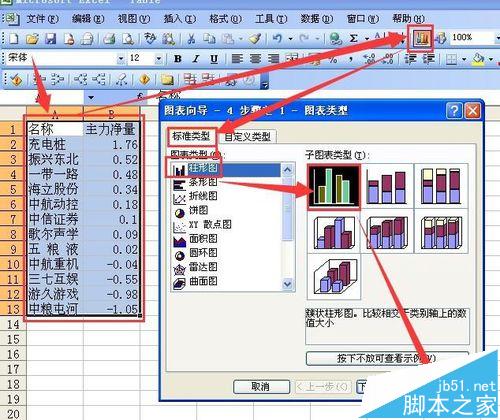The image size is (500, 420).
Task: Switch to the 自定义类型 tab
Action: coord(247,137)
